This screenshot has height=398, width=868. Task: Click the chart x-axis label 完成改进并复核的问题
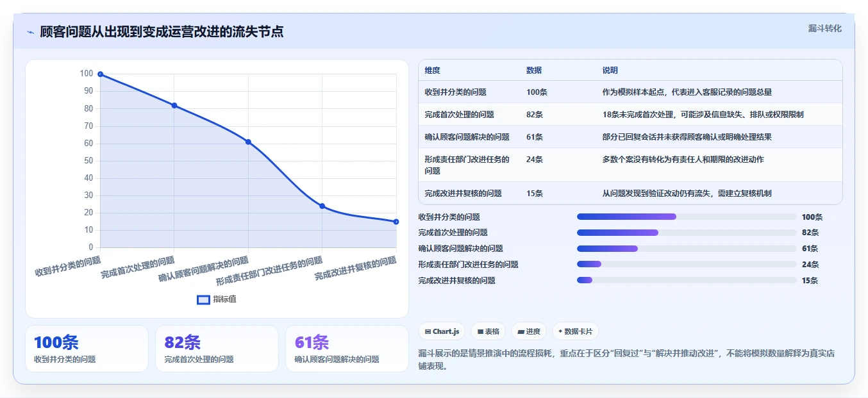[x=356, y=269]
